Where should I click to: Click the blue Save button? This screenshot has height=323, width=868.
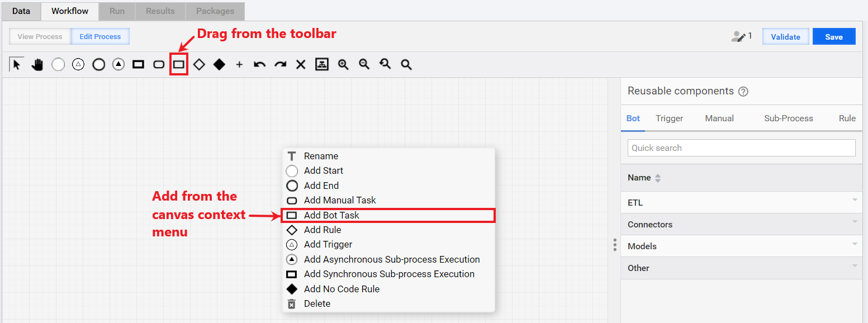click(834, 36)
